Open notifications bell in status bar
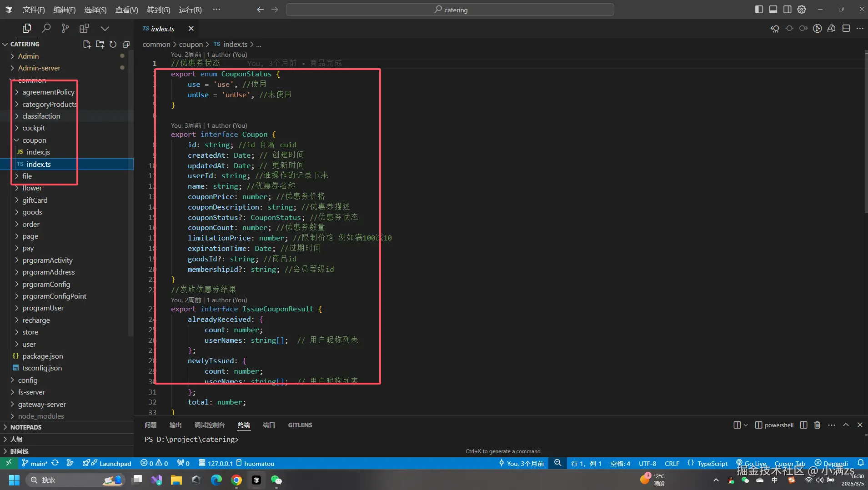Image resolution: width=868 pixels, height=490 pixels. [x=860, y=463]
